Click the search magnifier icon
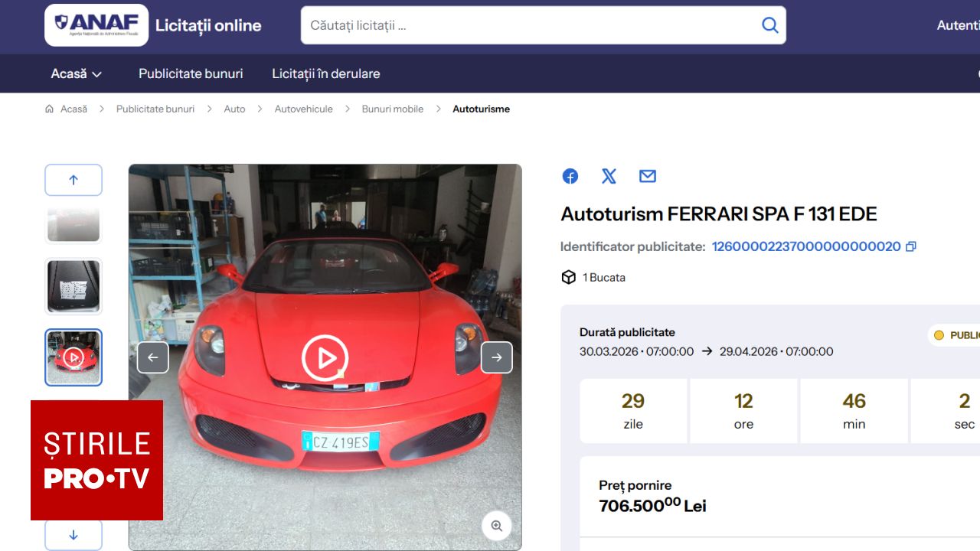Viewport: 980px width, 551px height. 769,24
